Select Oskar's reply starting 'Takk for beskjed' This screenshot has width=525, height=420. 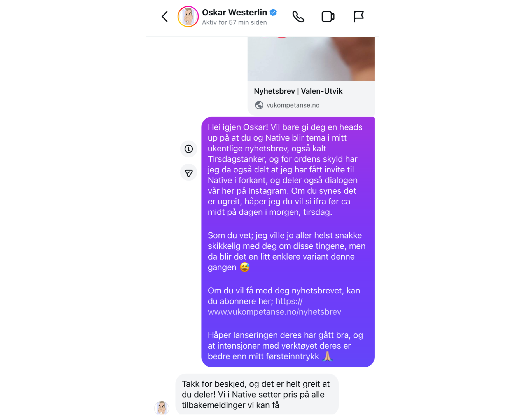pos(257,394)
